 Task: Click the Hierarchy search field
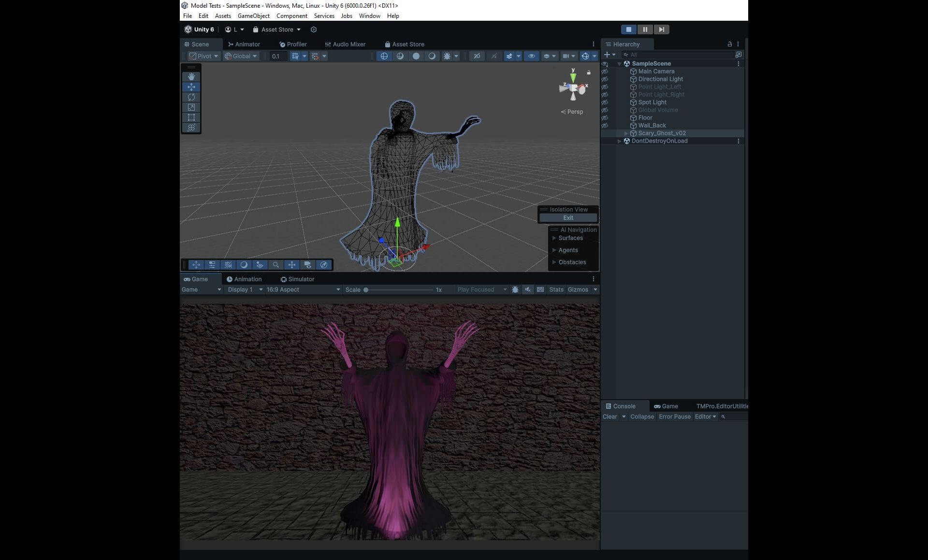pyautogui.click(x=677, y=55)
